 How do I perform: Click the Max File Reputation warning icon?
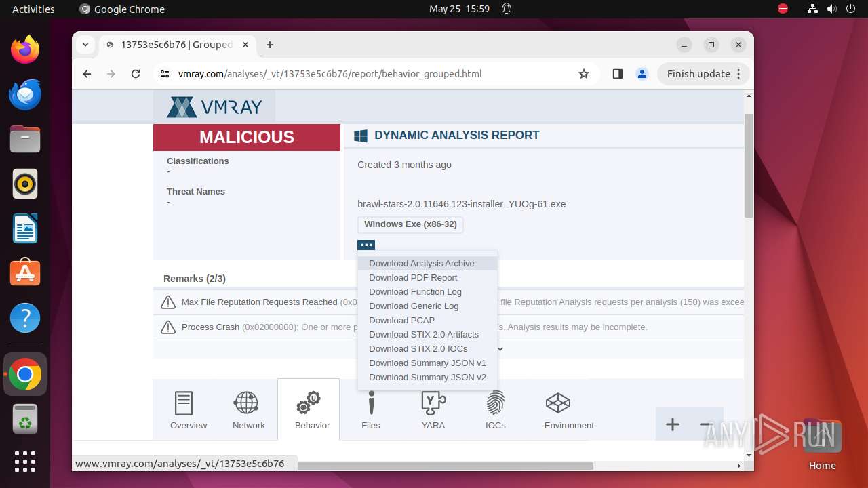[168, 302]
